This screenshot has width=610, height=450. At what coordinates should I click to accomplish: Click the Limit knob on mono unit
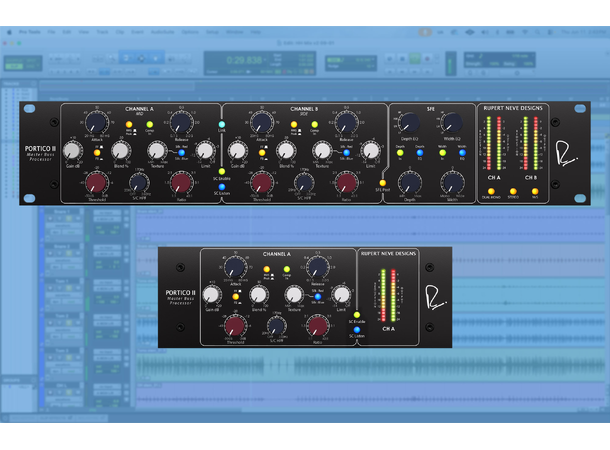[341, 295]
